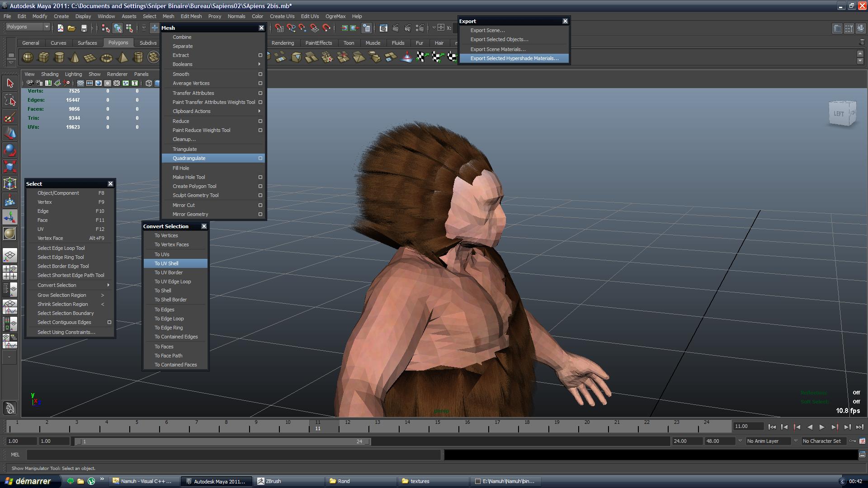Viewport: 868px width, 488px height.
Task: Choose Export Selected Hypershade Materials
Action: click(514, 58)
